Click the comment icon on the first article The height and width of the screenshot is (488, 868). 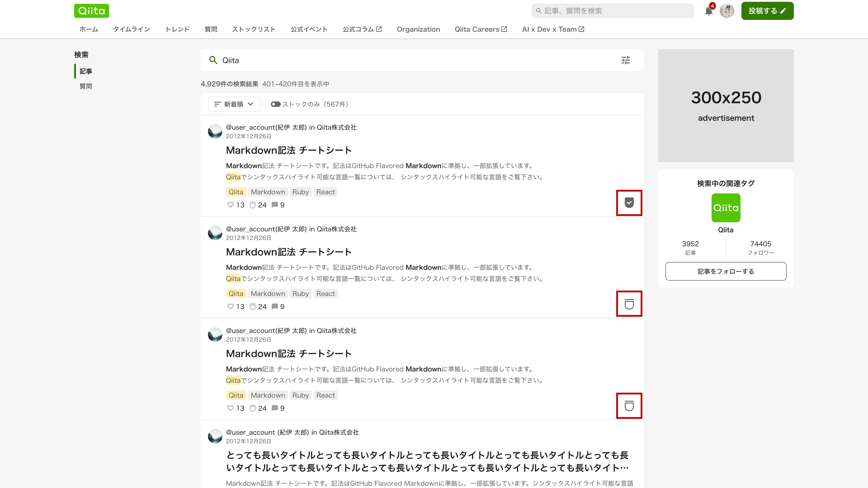click(x=275, y=205)
